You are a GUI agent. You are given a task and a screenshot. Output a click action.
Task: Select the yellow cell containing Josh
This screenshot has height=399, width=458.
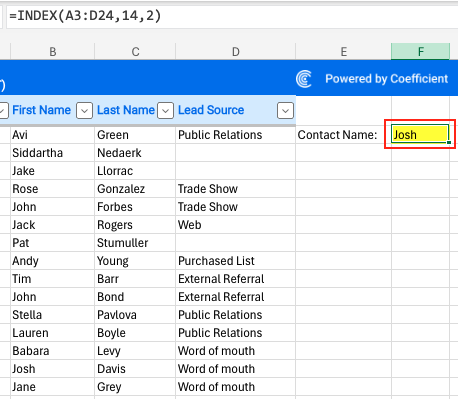pyautogui.click(x=420, y=135)
